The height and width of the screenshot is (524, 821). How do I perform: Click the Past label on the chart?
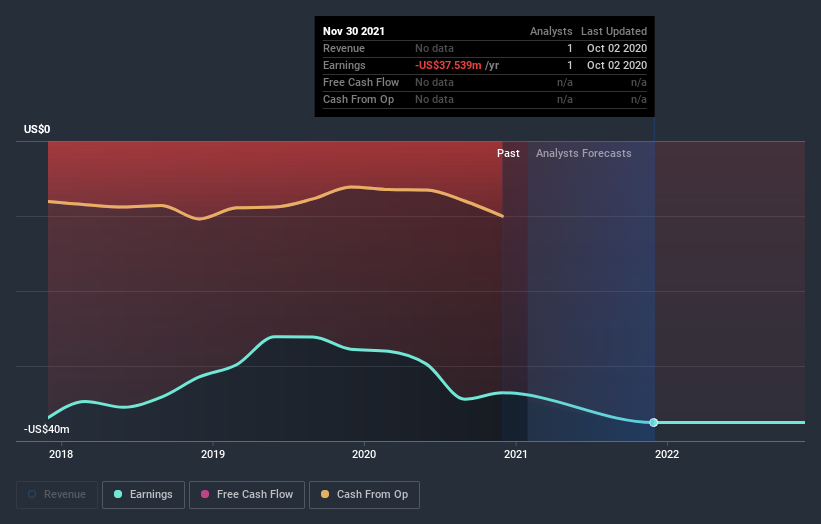[x=508, y=153]
